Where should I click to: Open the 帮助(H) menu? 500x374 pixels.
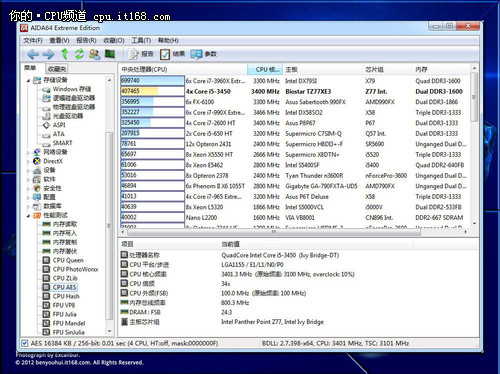coord(168,40)
